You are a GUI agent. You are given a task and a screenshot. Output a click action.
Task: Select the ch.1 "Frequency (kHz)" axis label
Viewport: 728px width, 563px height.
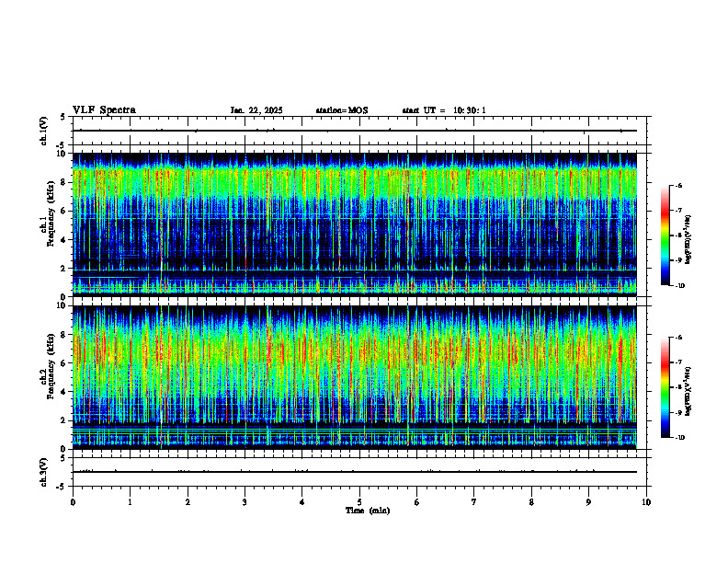coord(51,212)
